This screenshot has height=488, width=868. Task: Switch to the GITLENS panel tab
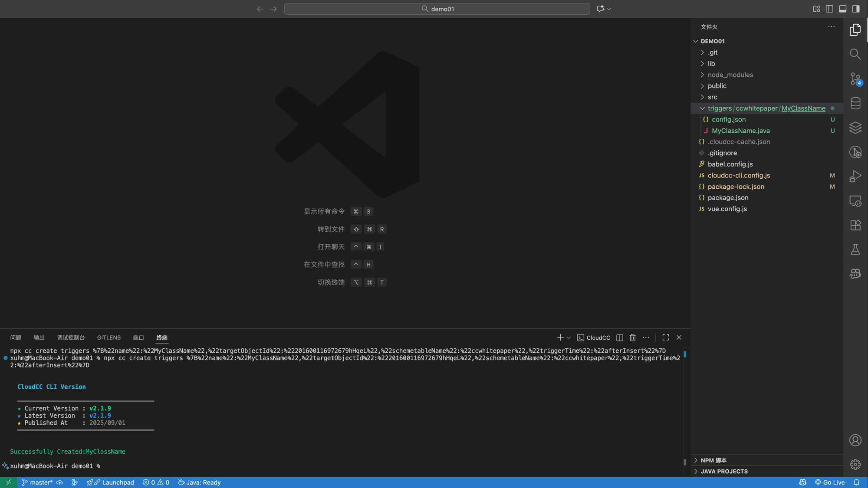[109, 337]
